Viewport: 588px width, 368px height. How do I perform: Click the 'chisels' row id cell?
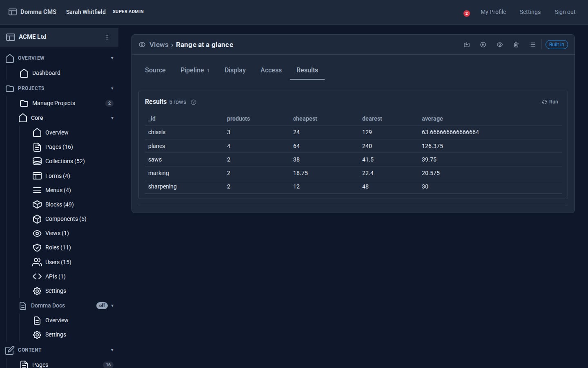tap(157, 132)
